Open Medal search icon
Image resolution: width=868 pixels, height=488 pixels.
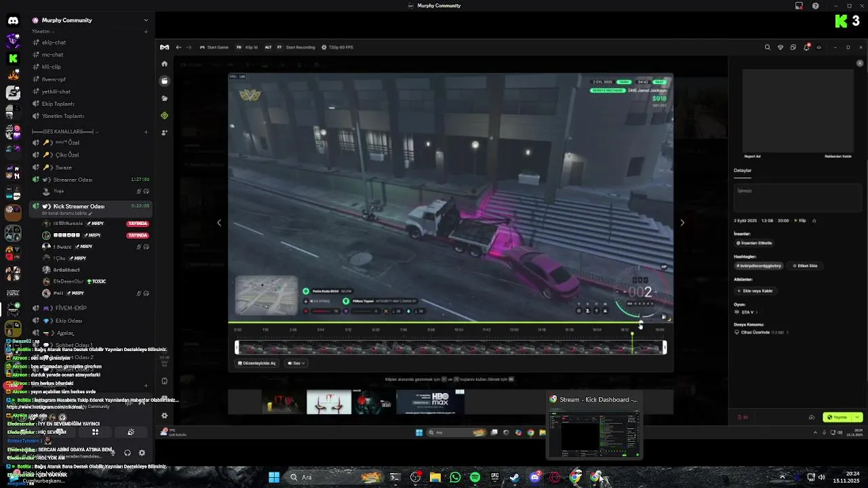pos(768,47)
